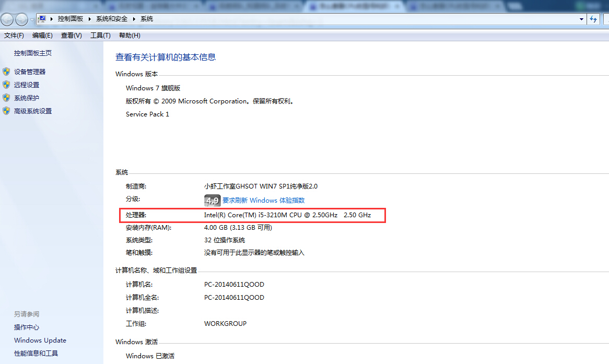Click 系统 in the address breadcrumb

point(147,19)
